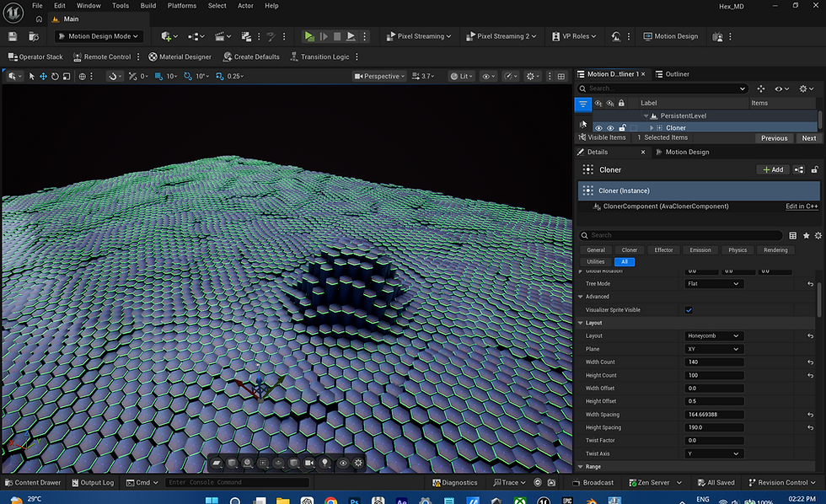Open the Content Drawer
This screenshot has height=504, width=826.
pyautogui.click(x=33, y=482)
